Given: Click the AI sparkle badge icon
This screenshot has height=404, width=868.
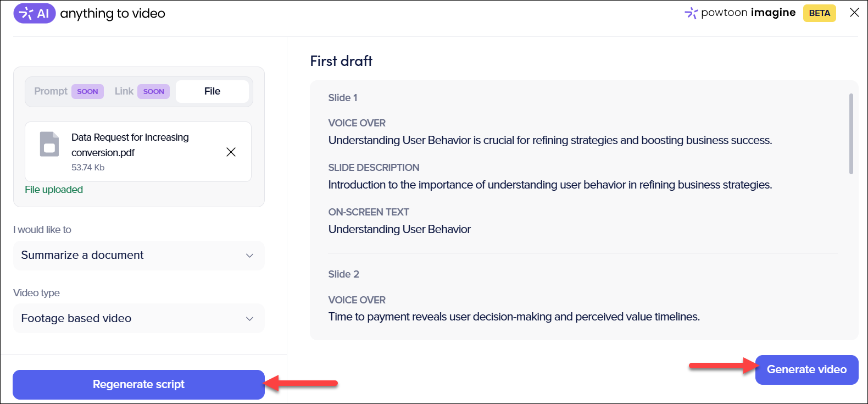Looking at the screenshot, I should tap(34, 13).
